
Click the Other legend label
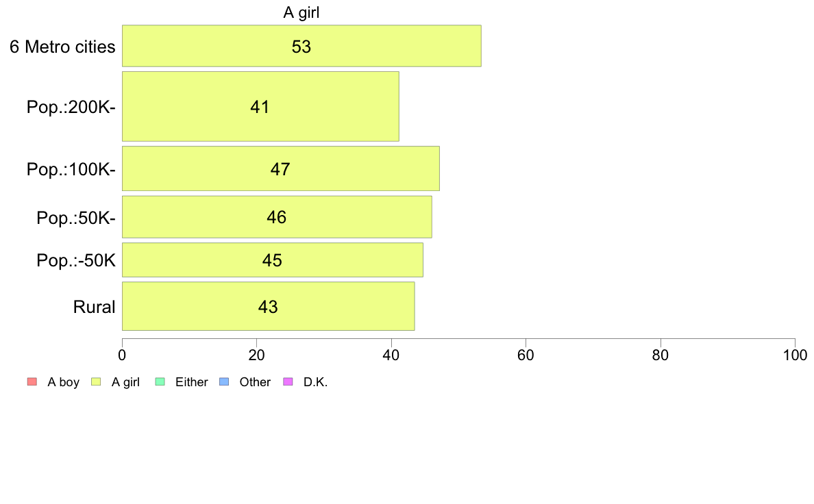(255, 382)
